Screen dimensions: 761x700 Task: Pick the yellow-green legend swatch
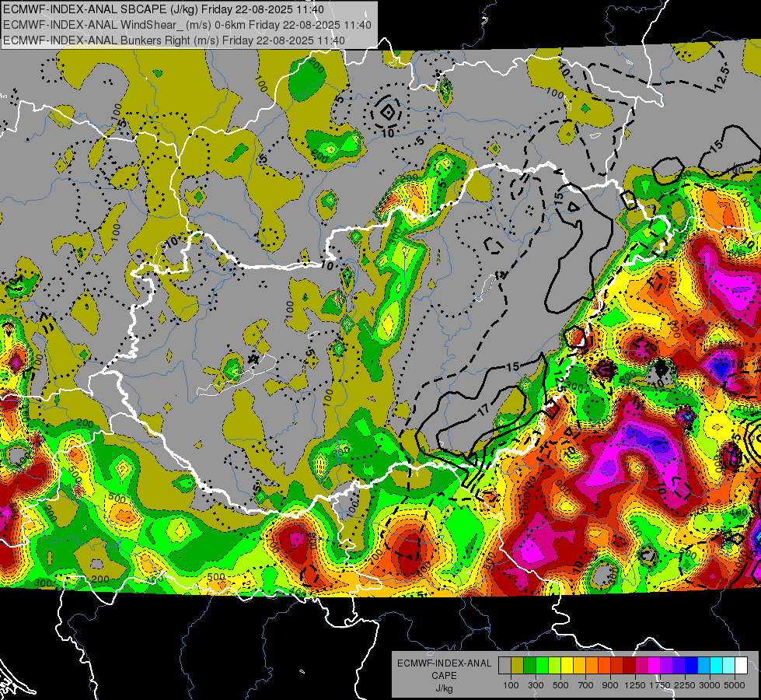click(x=554, y=666)
